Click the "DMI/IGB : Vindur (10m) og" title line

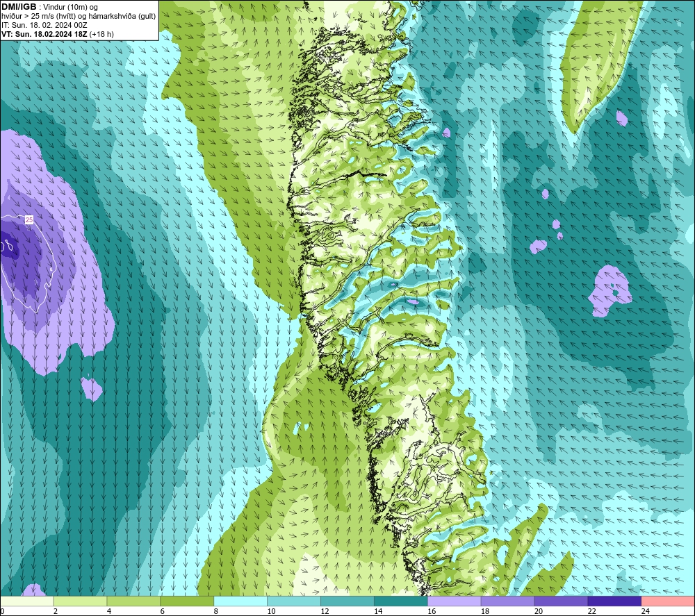point(50,7)
